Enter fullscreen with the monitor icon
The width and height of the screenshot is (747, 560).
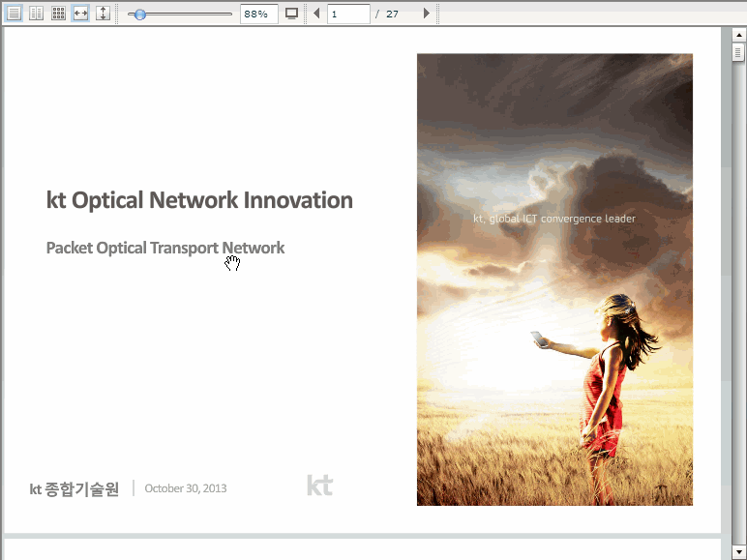coord(291,14)
